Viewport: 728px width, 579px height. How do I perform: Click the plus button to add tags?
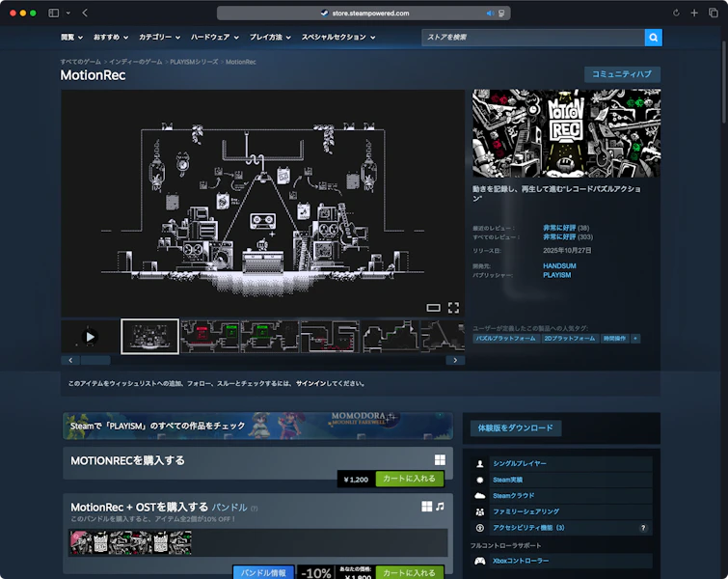coord(635,339)
